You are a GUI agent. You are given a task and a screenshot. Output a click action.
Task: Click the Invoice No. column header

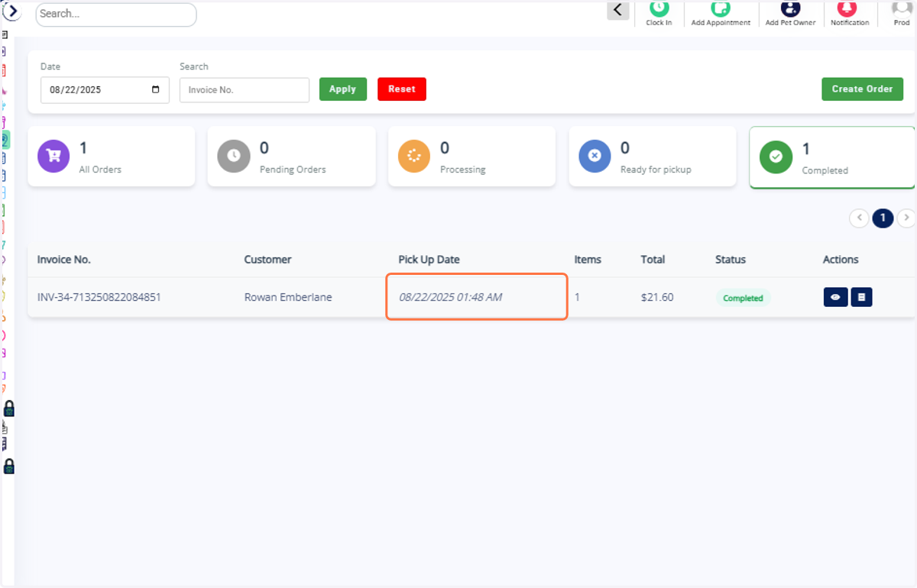click(64, 260)
